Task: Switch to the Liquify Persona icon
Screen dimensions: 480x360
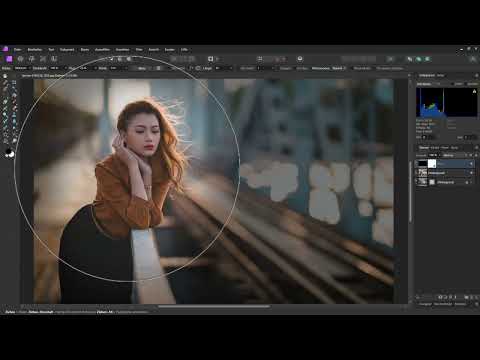Action: 21,59
